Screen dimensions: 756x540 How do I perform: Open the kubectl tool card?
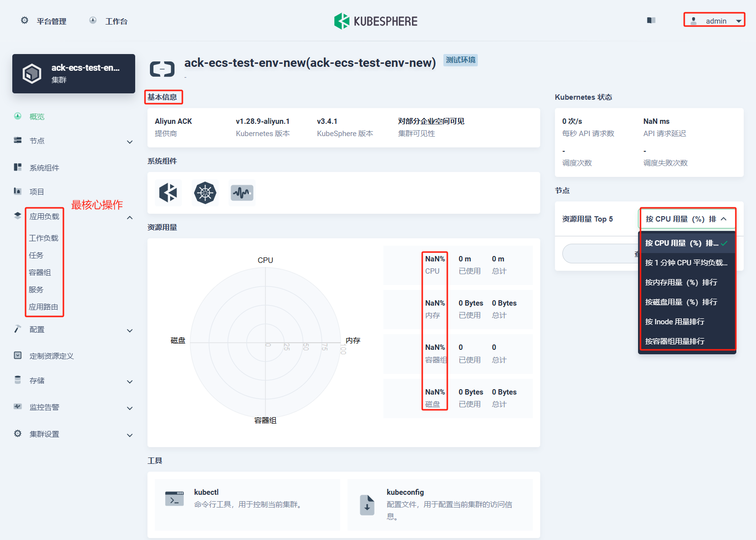point(247,505)
